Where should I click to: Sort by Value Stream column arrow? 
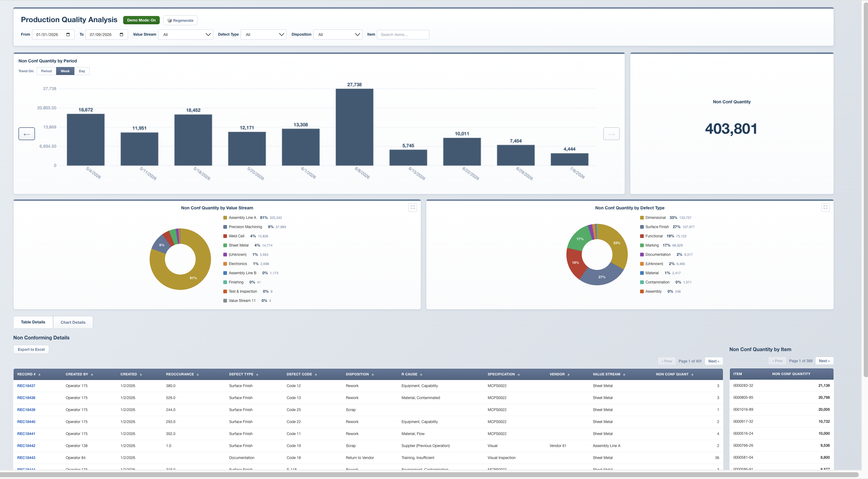coord(624,374)
